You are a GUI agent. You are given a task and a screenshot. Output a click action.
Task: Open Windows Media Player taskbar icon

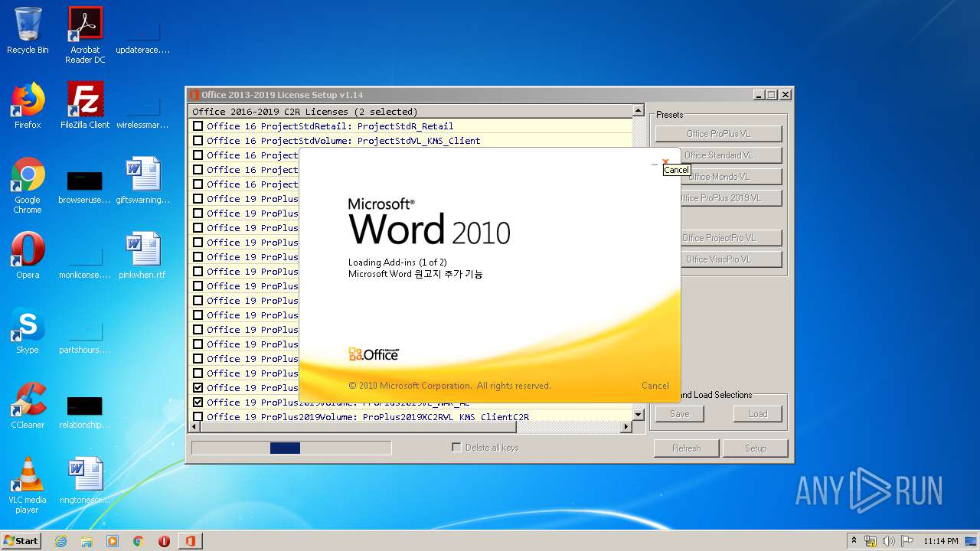[x=113, y=541]
